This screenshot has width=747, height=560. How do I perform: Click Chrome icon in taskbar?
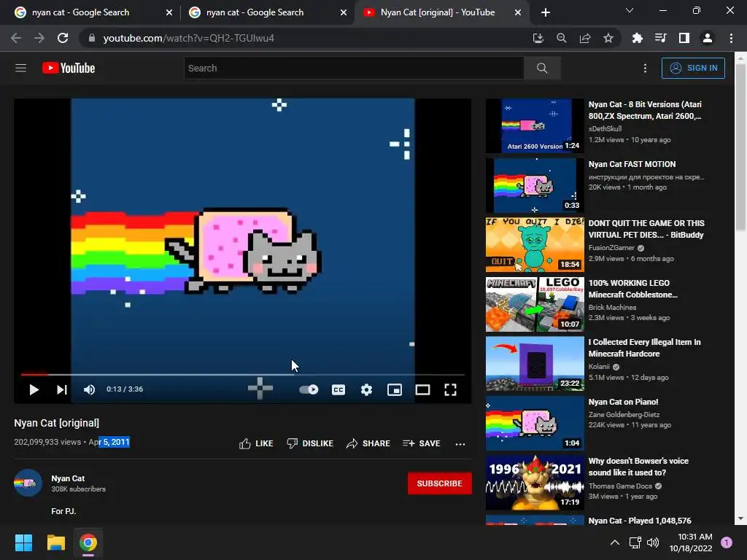(x=88, y=542)
